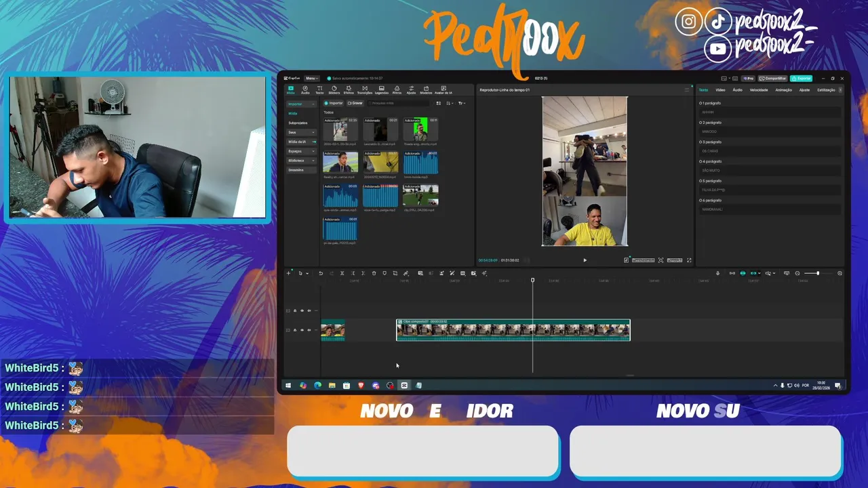Lock the empty upper timeline track
The width and height of the screenshot is (868, 488).
click(295, 310)
